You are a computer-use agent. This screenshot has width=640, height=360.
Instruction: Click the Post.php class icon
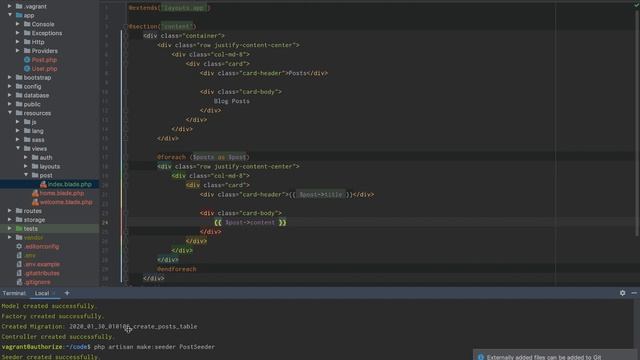(27, 60)
